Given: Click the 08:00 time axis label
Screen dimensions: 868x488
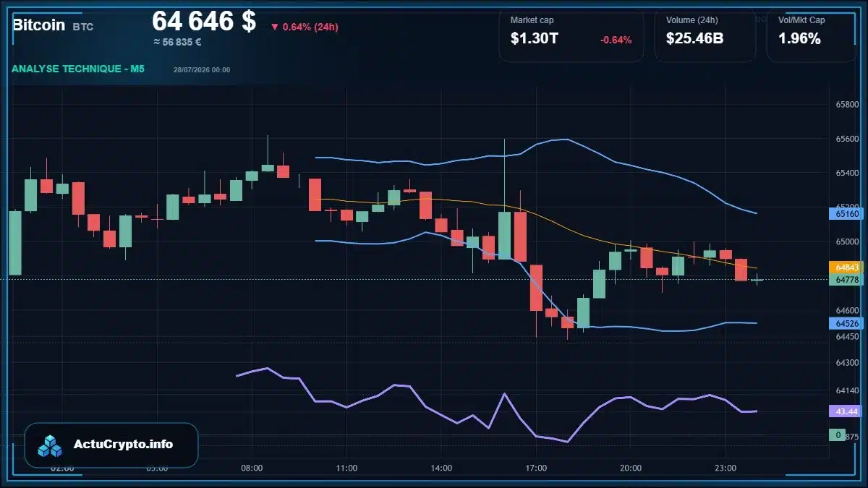Looking at the screenshot, I should pyautogui.click(x=252, y=468).
